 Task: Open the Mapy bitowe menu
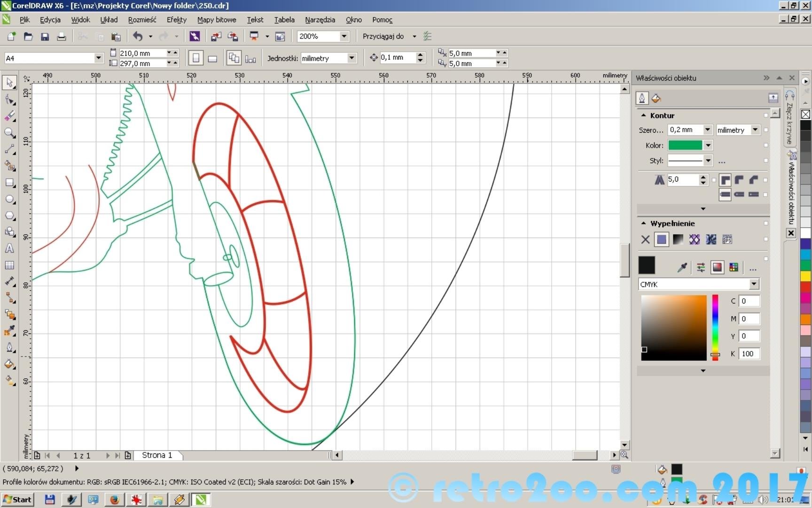point(217,20)
